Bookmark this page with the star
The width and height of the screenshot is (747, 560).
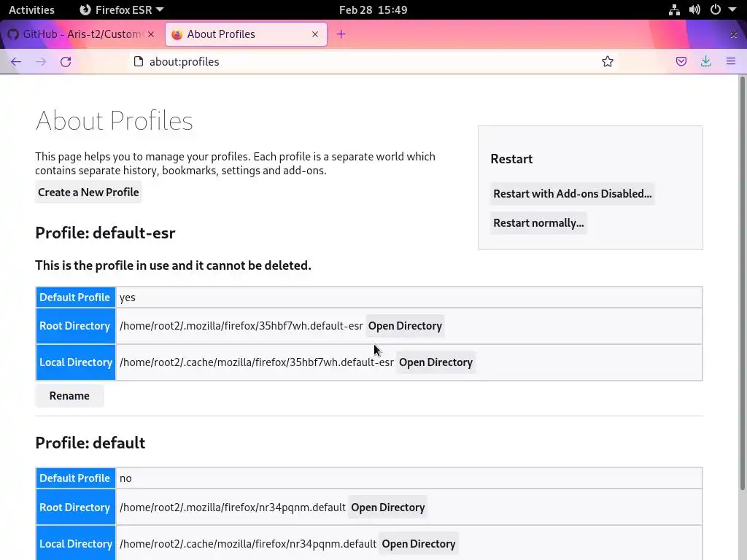608,61
